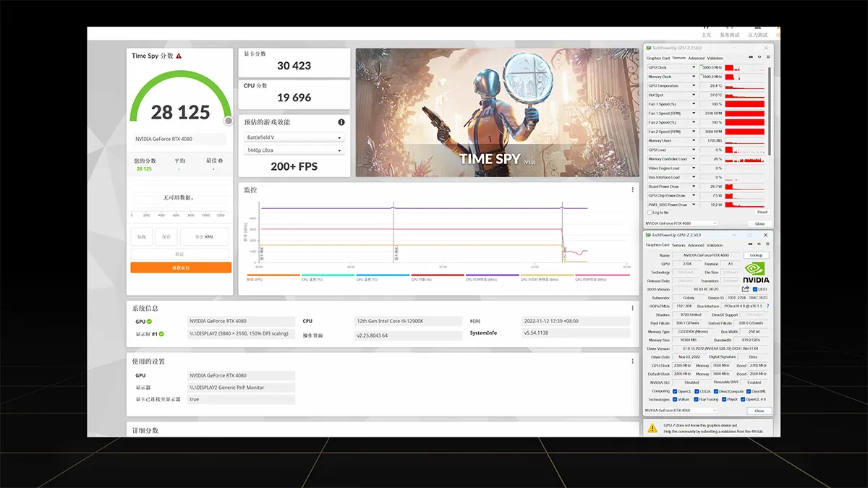Open the GPU Temperature sensor dropdown arrow
The width and height of the screenshot is (868, 488).
[694, 85]
